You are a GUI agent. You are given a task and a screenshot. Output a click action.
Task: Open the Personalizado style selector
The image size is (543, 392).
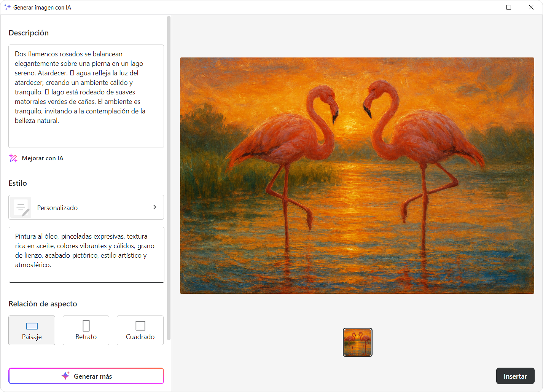coord(86,207)
